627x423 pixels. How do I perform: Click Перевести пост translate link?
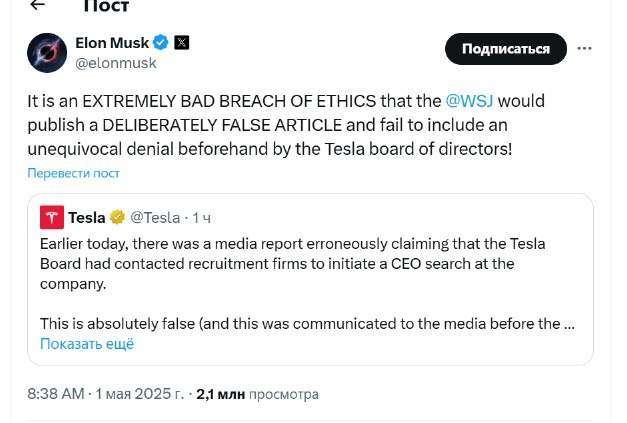(x=73, y=173)
